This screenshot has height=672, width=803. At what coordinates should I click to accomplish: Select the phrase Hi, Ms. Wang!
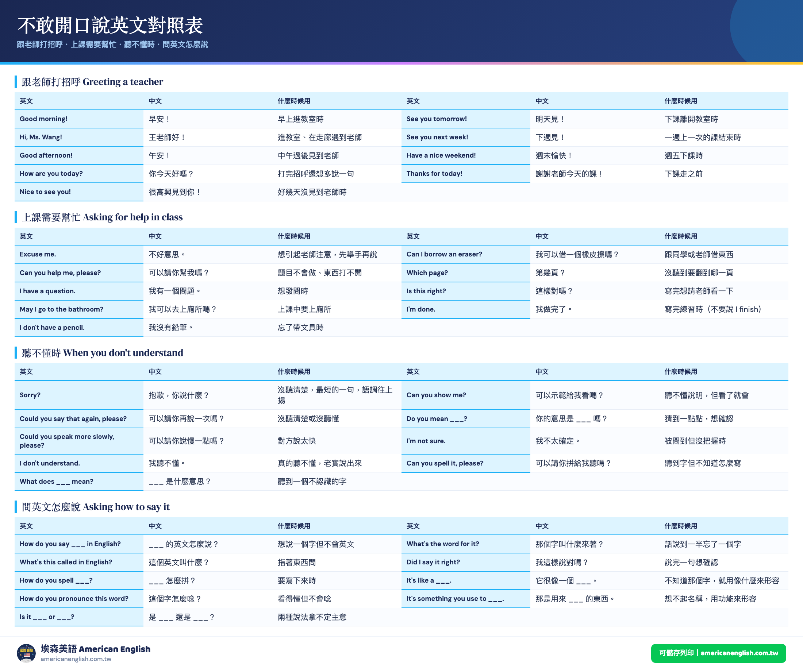pos(41,137)
